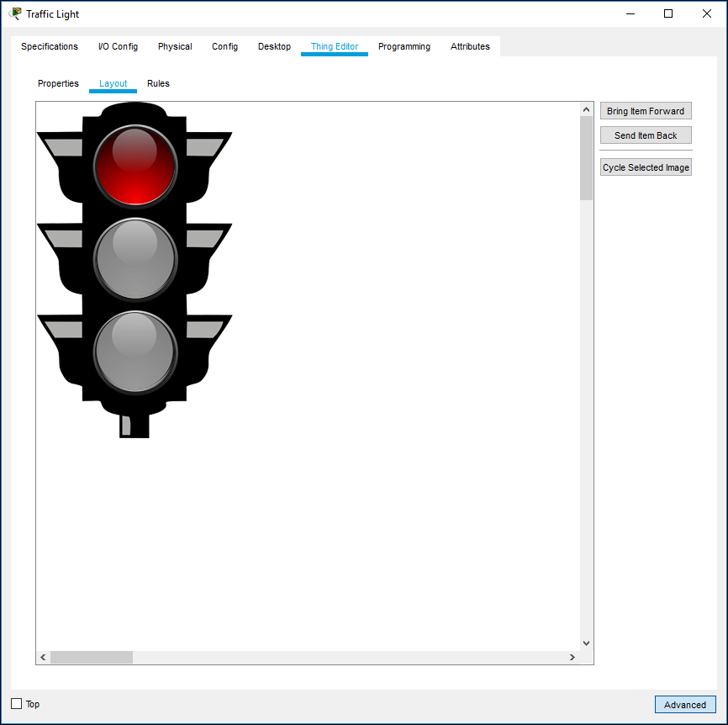Select the Desktop tab
Screen dimensions: 728x725
point(274,46)
